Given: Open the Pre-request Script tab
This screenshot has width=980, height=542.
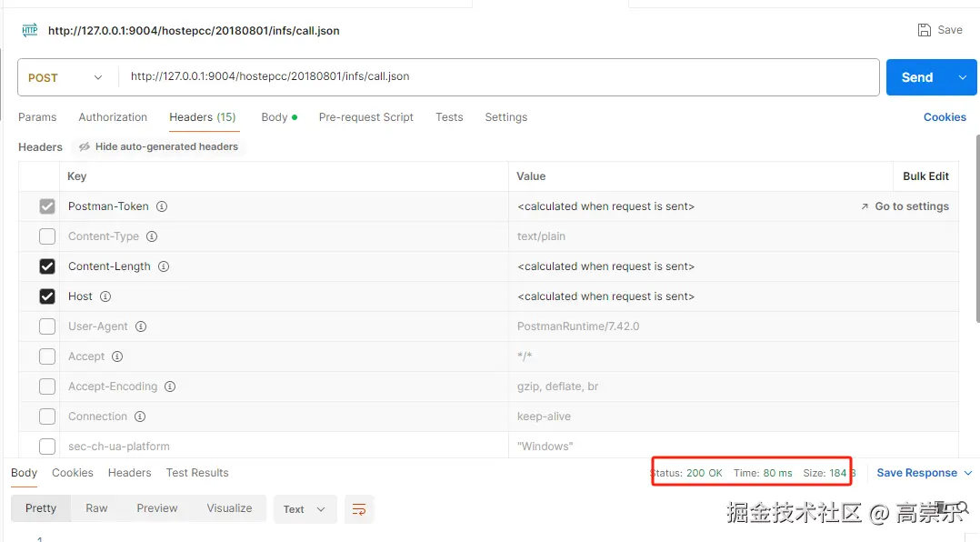Looking at the screenshot, I should 365,117.
